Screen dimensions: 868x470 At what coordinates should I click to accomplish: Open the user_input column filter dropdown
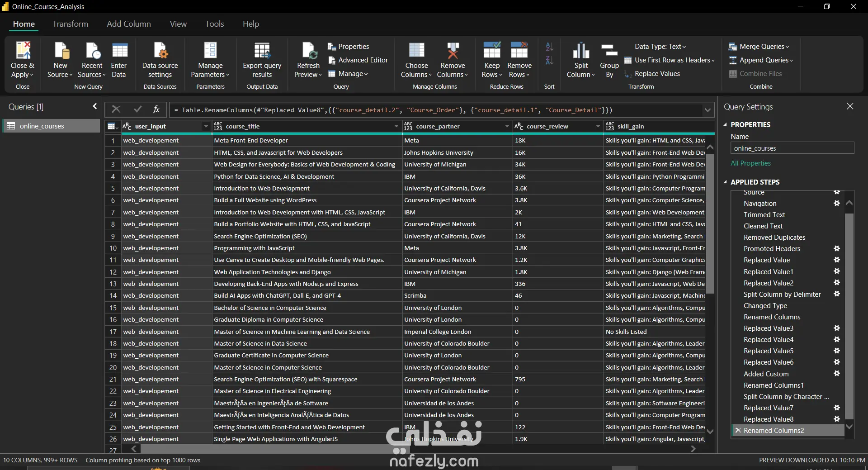click(x=206, y=126)
